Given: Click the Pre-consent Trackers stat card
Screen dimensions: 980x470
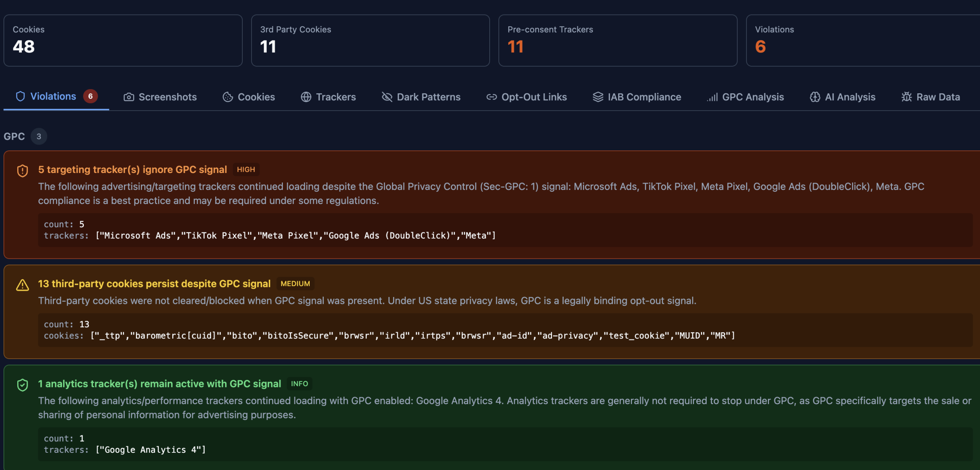Looking at the screenshot, I should 617,41.
